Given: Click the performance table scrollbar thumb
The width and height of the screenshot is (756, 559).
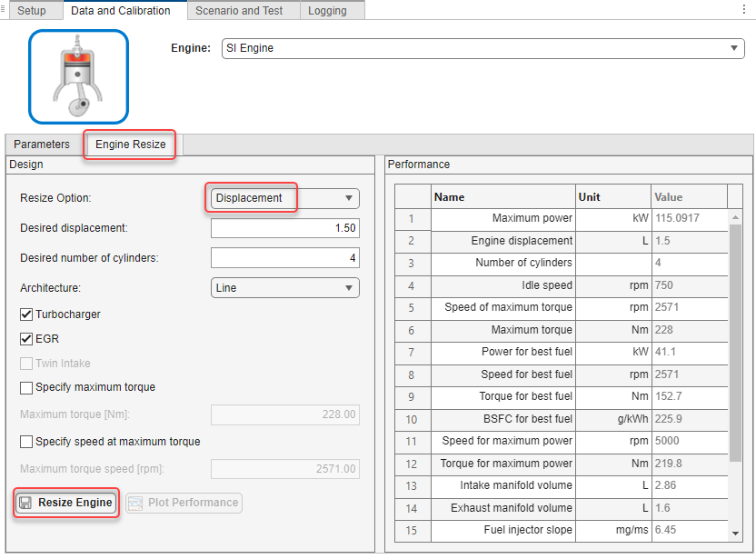Looking at the screenshot, I should pyautogui.click(x=735, y=343).
